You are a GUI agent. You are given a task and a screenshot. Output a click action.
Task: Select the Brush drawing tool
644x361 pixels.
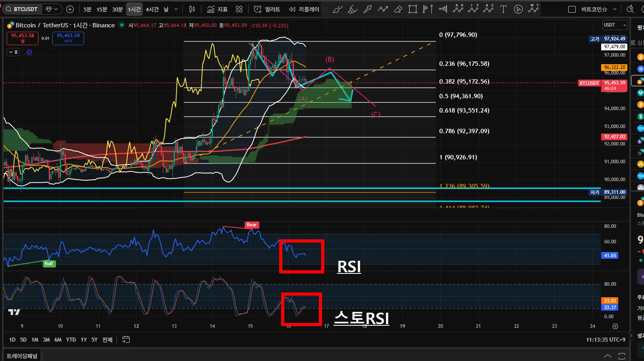[x=337, y=9]
